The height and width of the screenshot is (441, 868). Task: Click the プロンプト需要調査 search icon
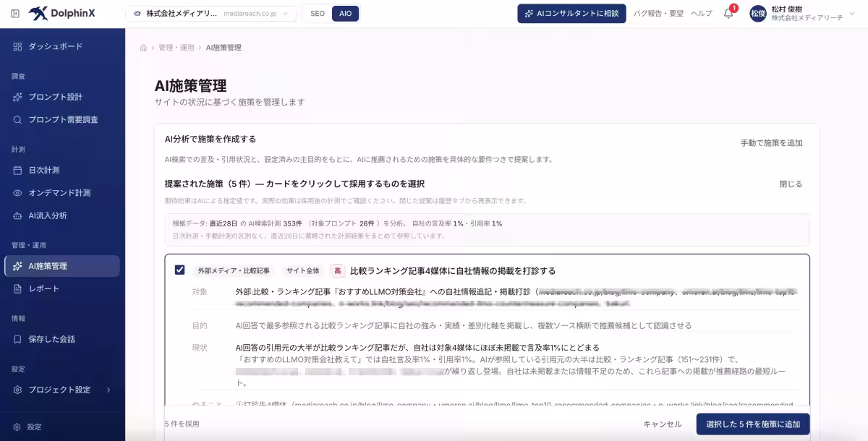[x=18, y=119]
